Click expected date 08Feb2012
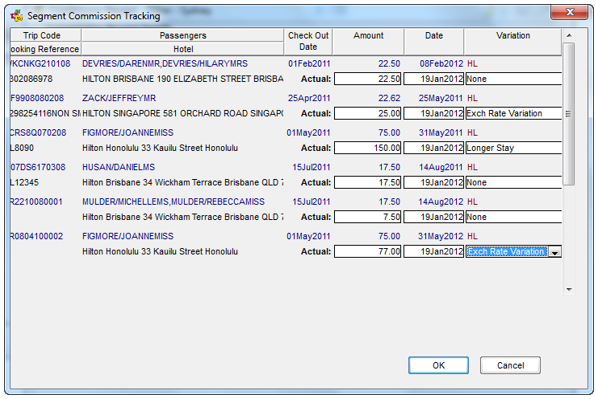The image size is (596, 399). [441, 63]
